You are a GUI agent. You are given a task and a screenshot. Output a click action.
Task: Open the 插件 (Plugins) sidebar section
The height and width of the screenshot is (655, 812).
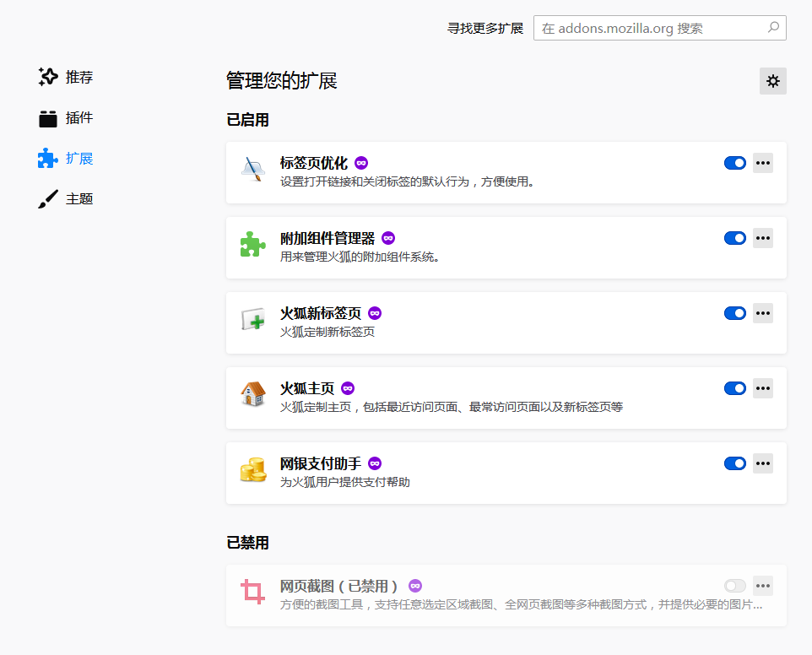[46, 117]
